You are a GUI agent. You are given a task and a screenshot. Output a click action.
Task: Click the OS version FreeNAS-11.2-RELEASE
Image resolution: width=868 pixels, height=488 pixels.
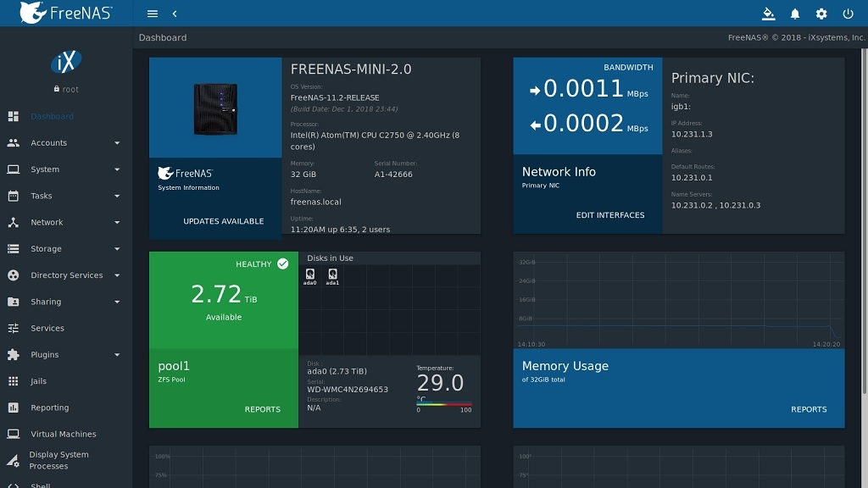click(x=335, y=98)
